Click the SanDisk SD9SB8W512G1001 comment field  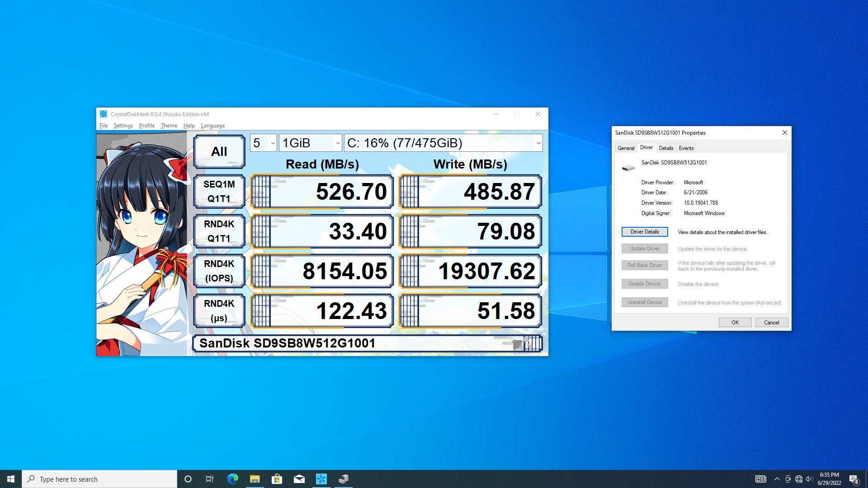pyautogui.click(x=367, y=343)
